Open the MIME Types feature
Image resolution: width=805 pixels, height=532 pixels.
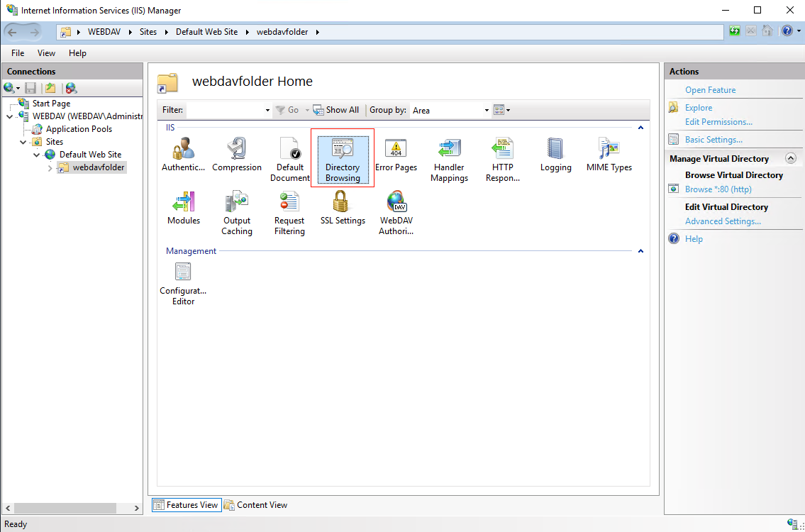coord(609,155)
